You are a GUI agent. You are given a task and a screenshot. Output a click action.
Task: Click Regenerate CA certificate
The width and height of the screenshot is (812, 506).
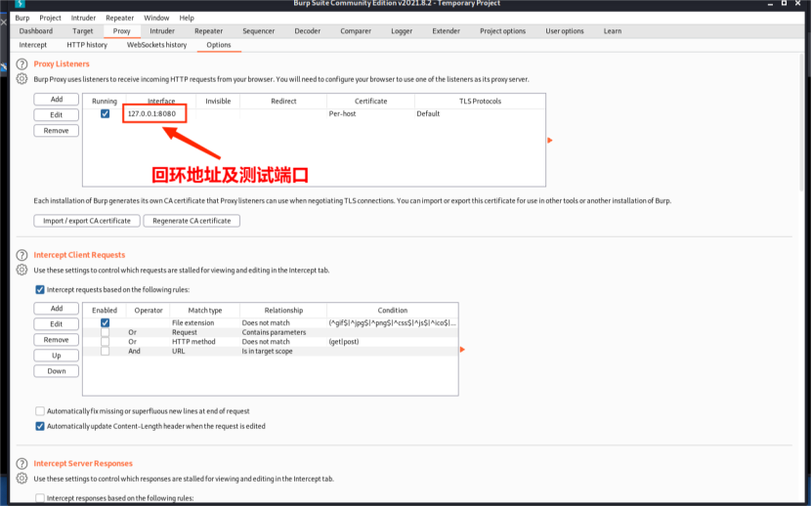coord(192,221)
